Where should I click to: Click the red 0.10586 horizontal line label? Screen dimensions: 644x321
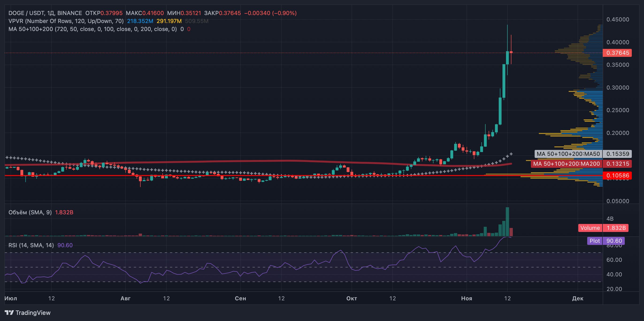pos(617,176)
